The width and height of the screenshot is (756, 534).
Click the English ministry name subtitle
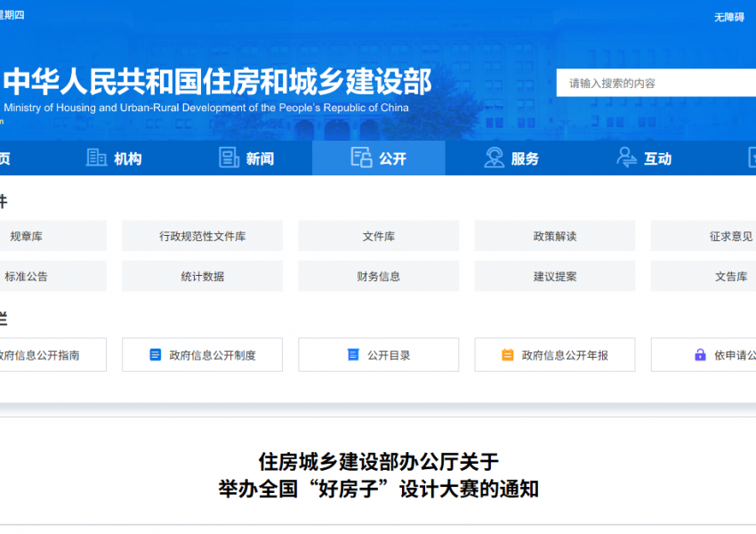(x=206, y=108)
